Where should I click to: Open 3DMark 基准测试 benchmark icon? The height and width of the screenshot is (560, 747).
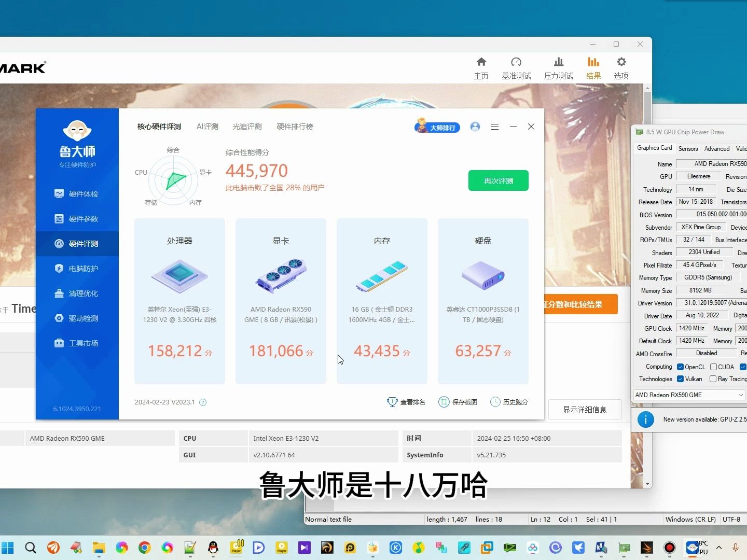(516, 62)
